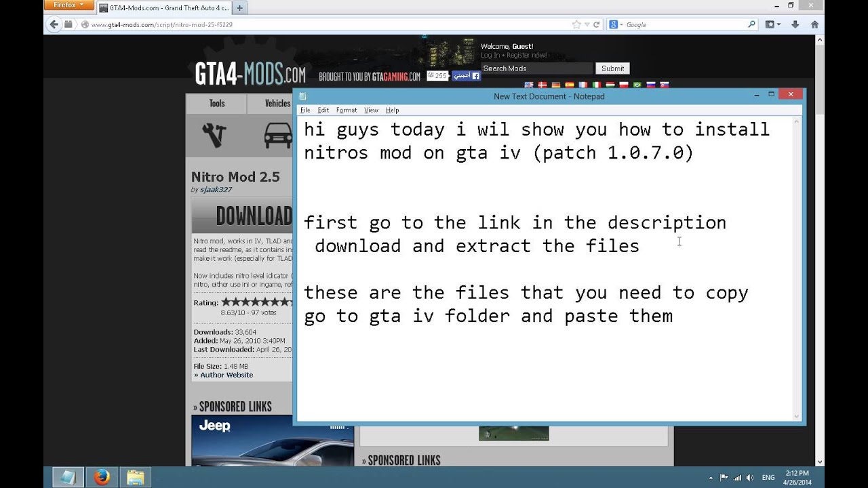Click the URL address bar
This screenshot has height=488, width=868.
click(325, 24)
